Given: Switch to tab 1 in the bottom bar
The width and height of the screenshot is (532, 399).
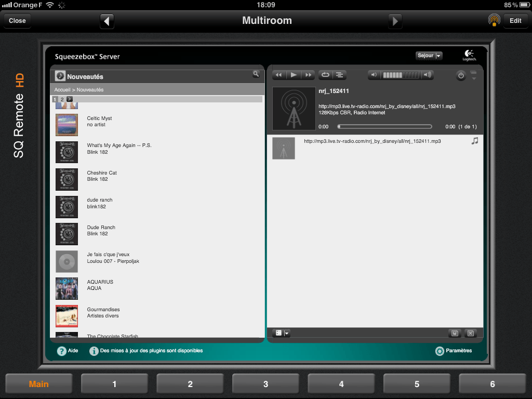Looking at the screenshot, I should click(x=114, y=384).
